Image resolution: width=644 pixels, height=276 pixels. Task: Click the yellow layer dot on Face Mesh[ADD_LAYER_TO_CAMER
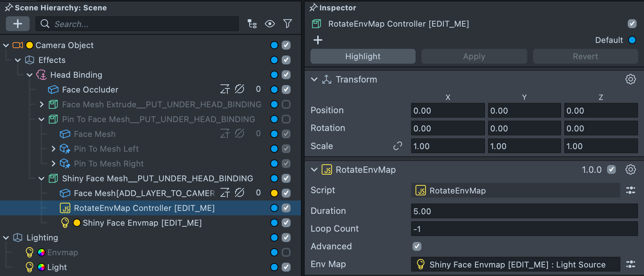[274, 193]
